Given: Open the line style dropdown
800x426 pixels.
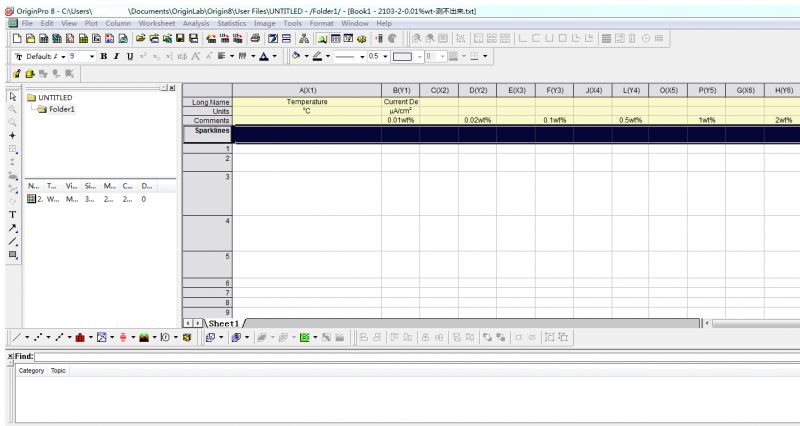Looking at the screenshot, I should (362, 57).
